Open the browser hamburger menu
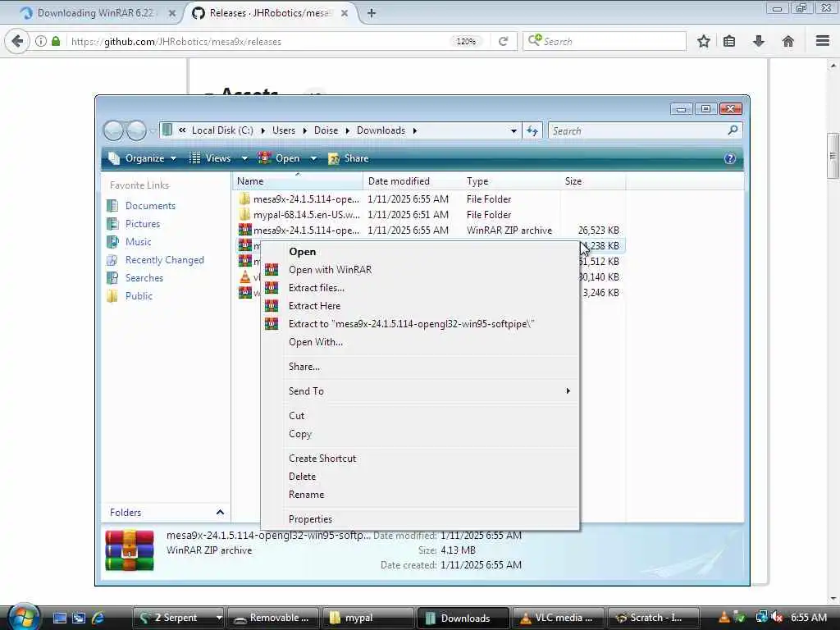The width and height of the screenshot is (840, 630). click(x=823, y=41)
